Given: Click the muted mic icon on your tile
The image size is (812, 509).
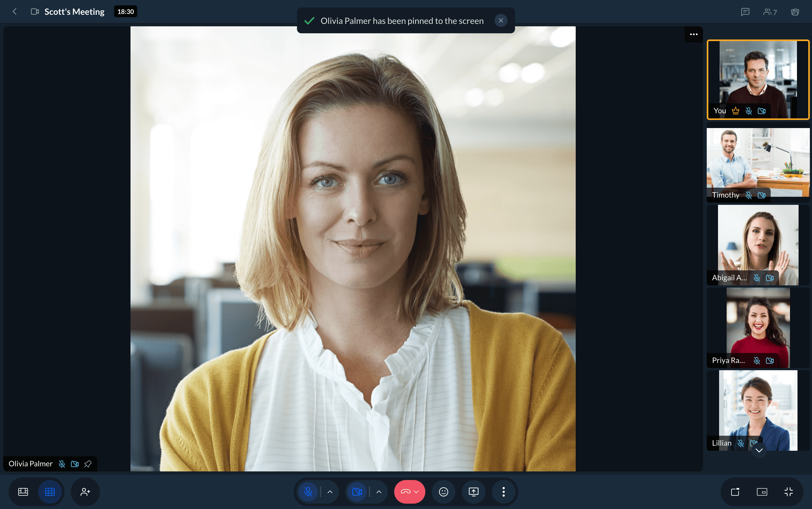Looking at the screenshot, I should coord(749,111).
